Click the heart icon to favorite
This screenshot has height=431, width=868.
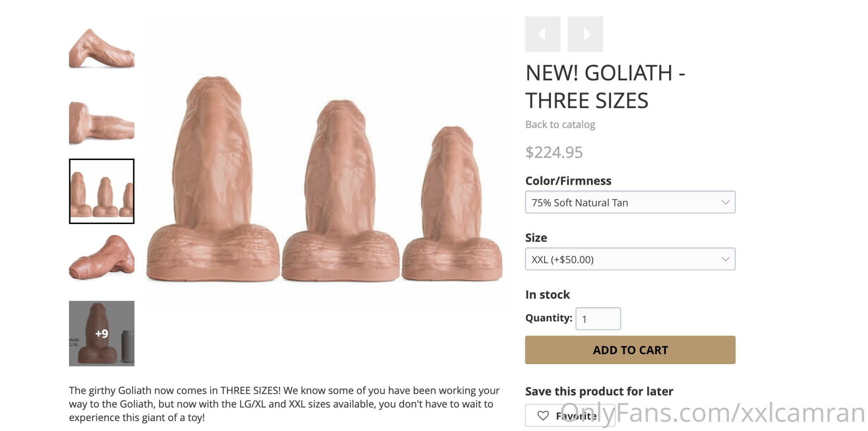(x=543, y=416)
